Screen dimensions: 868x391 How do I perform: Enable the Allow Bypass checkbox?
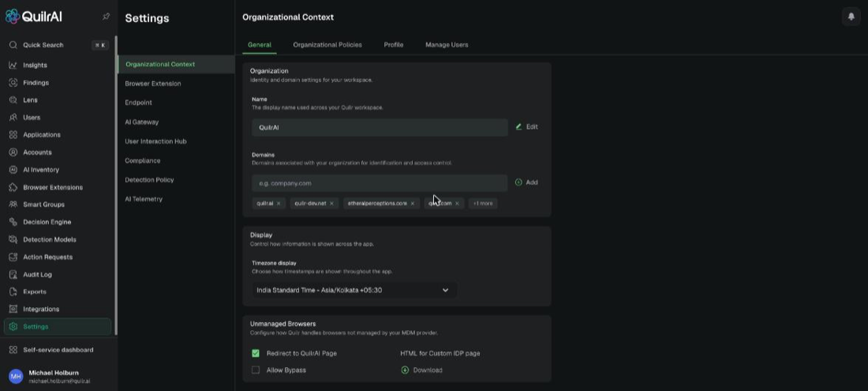[256, 370]
